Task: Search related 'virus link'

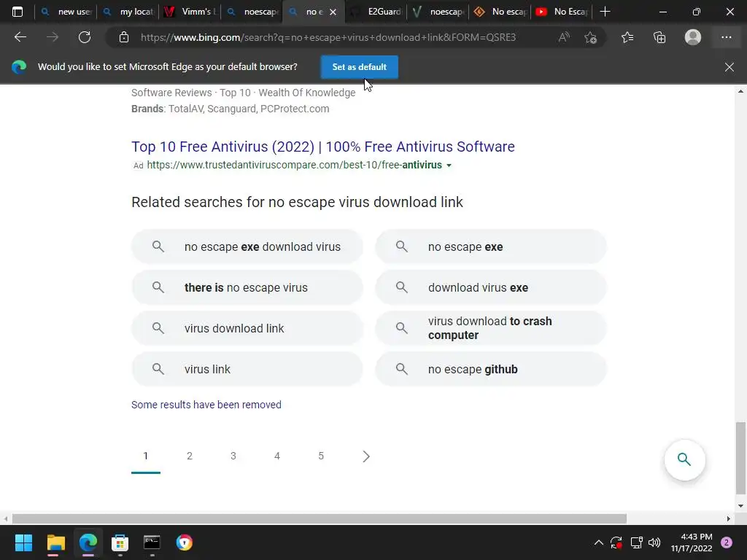Action: coord(247,369)
